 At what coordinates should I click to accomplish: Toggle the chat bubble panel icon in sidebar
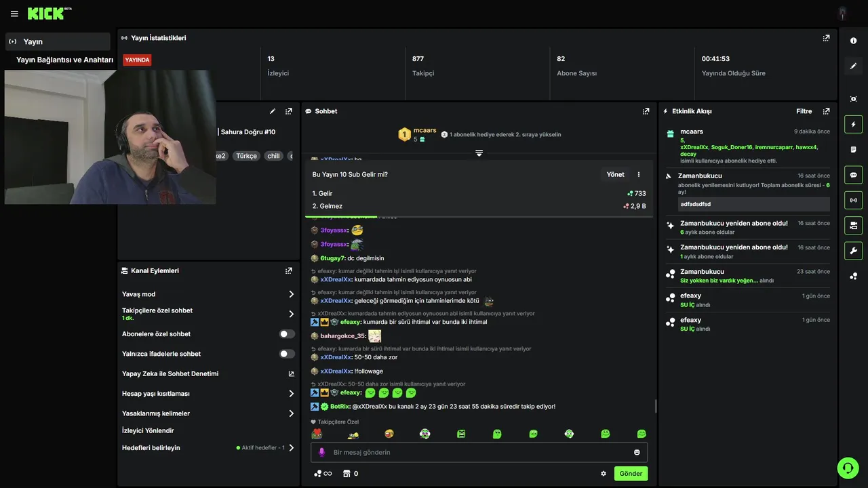[x=853, y=175]
